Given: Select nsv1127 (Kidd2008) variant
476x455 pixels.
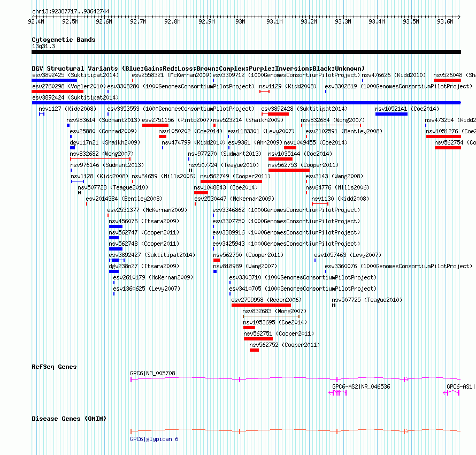Looking at the screenshot, I should click(x=67, y=109).
